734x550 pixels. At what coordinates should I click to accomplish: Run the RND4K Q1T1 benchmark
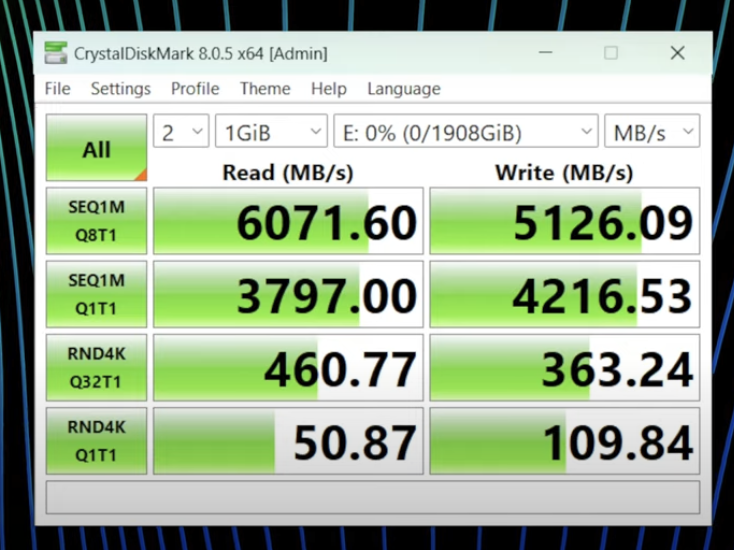click(x=96, y=441)
